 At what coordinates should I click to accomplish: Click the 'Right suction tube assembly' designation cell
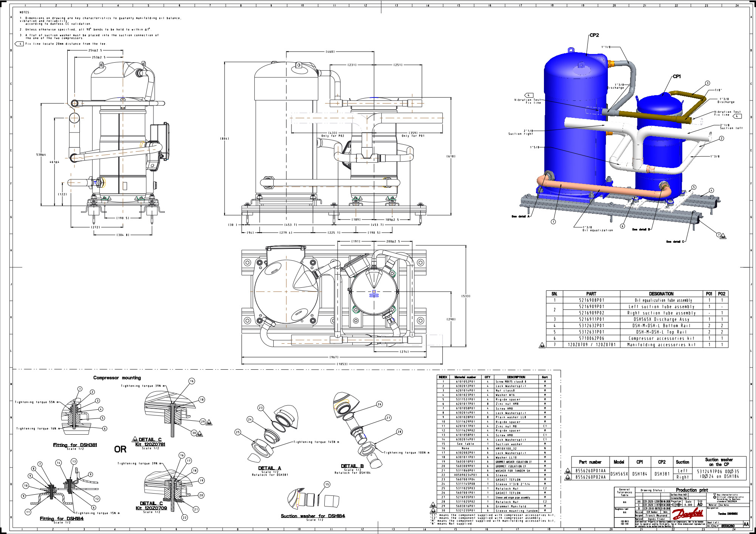[x=661, y=313]
